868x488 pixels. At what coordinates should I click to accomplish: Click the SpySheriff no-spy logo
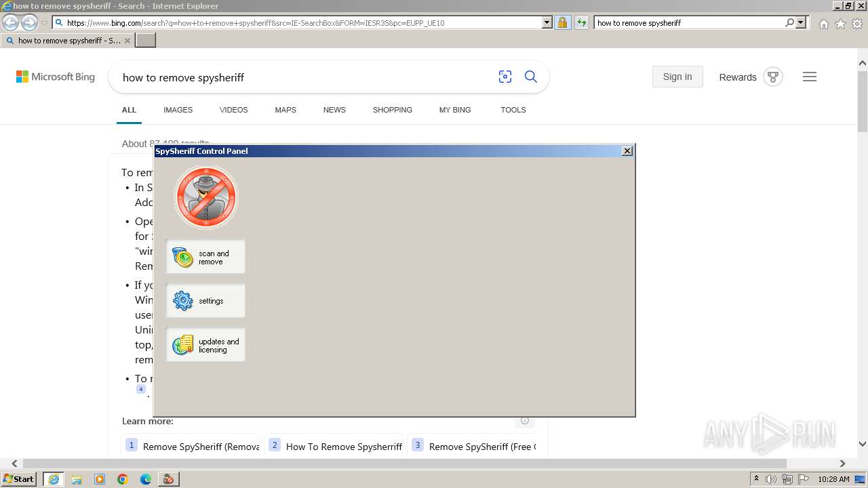tap(206, 197)
